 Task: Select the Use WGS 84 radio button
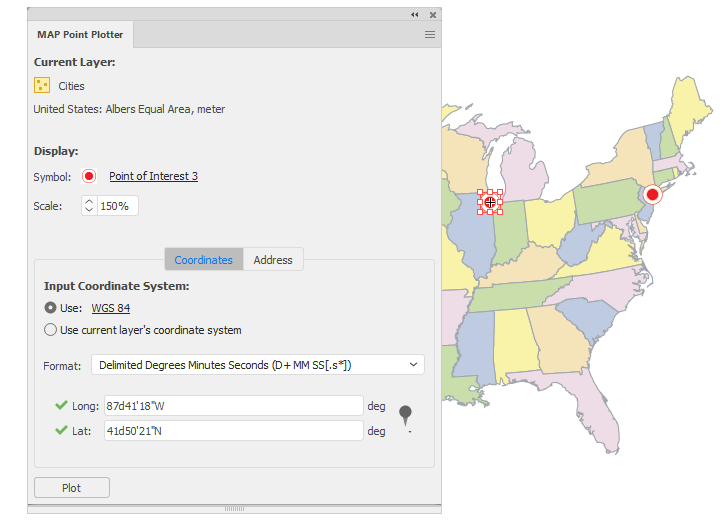point(50,308)
